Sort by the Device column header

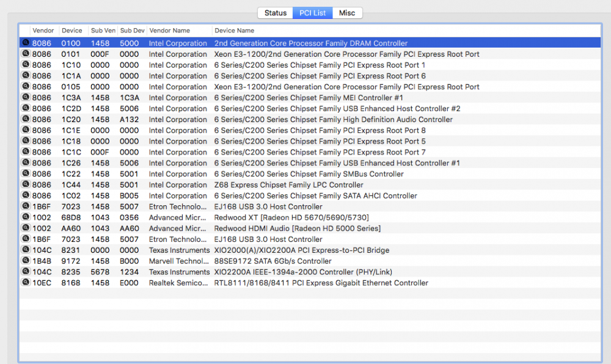71,31
